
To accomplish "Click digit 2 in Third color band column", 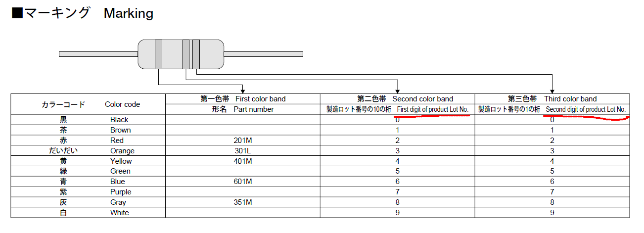I will (x=552, y=140).
